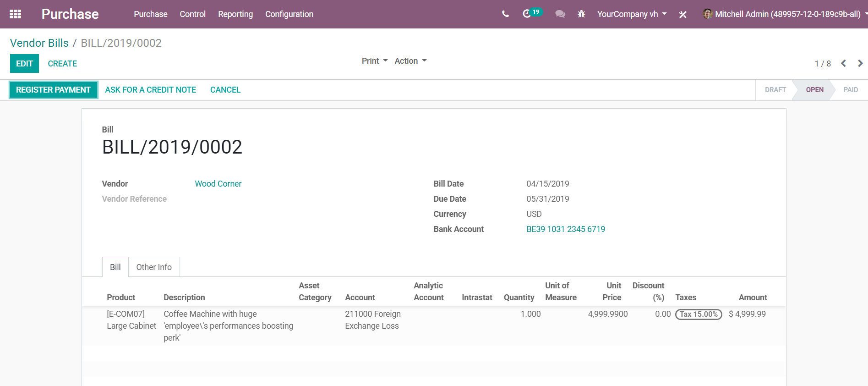Open the conversations chat icon
Image resolution: width=868 pixels, height=386 pixels.
pyautogui.click(x=560, y=14)
